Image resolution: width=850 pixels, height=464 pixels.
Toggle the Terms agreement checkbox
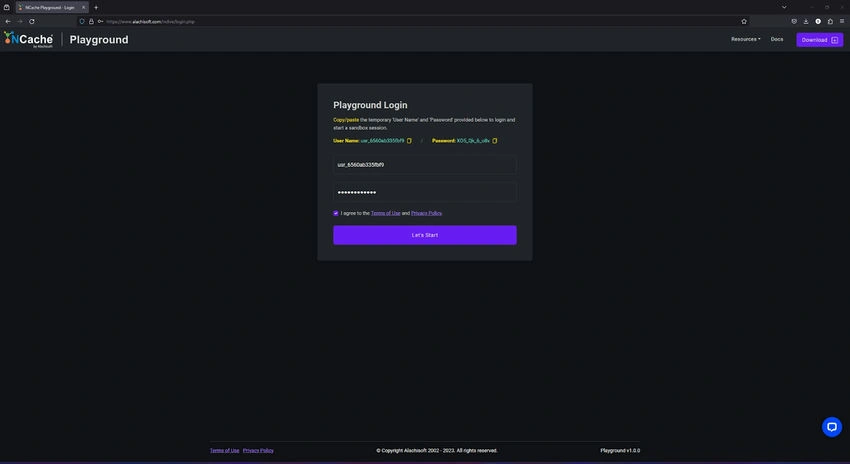coord(336,214)
